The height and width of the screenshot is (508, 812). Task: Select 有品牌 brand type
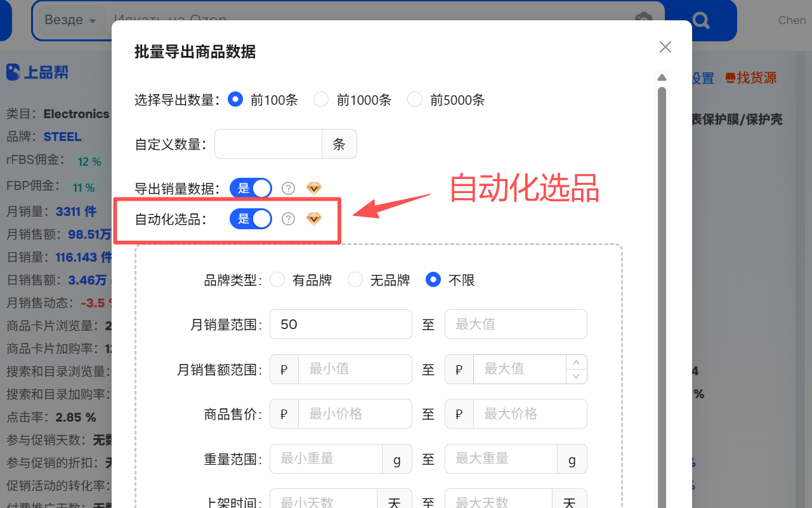pos(277,280)
